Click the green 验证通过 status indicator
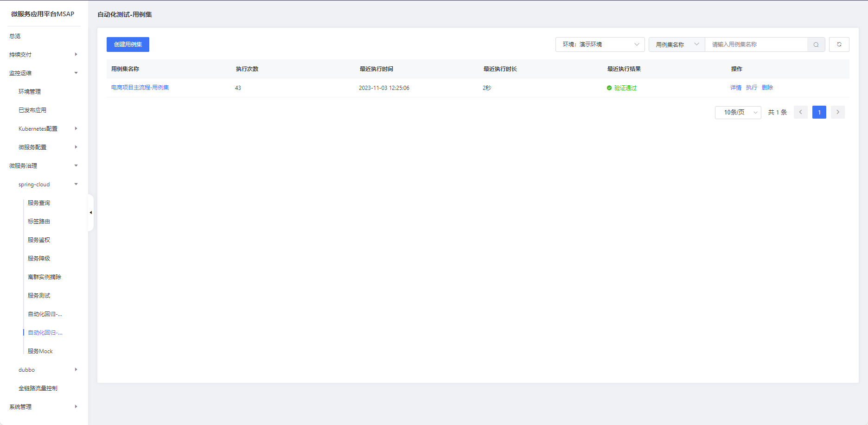Image resolution: width=868 pixels, height=425 pixels. pyautogui.click(x=622, y=88)
